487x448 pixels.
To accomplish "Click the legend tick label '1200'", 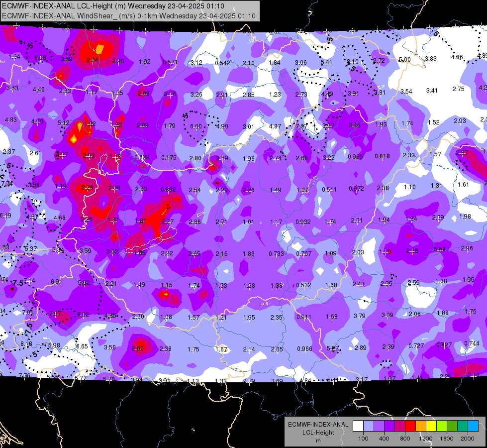I will tap(425, 439).
